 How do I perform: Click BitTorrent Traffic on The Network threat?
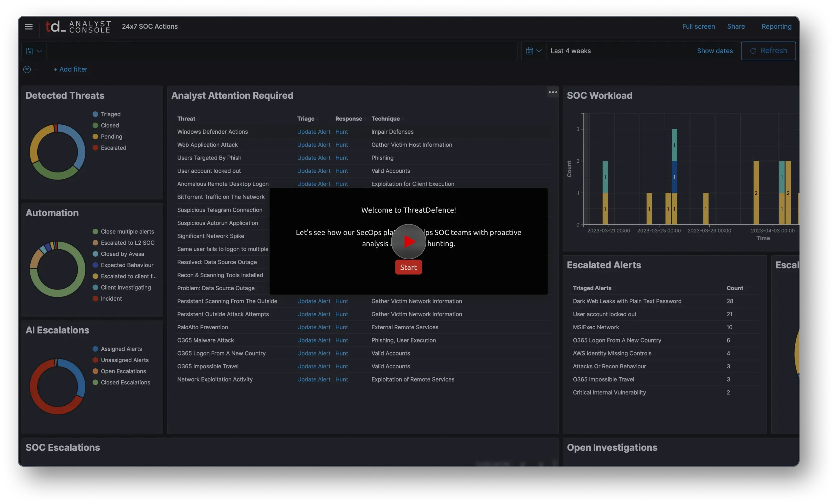click(x=221, y=197)
